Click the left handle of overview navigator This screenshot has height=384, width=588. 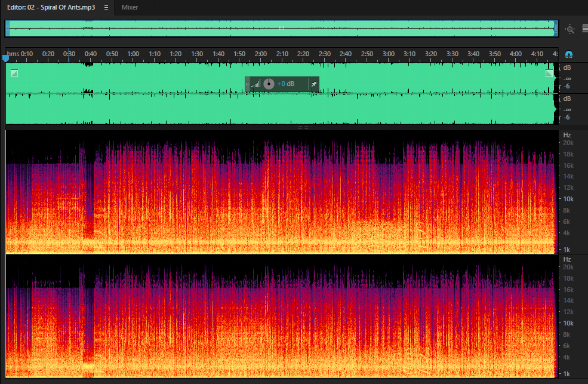pyautogui.click(x=7, y=28)
